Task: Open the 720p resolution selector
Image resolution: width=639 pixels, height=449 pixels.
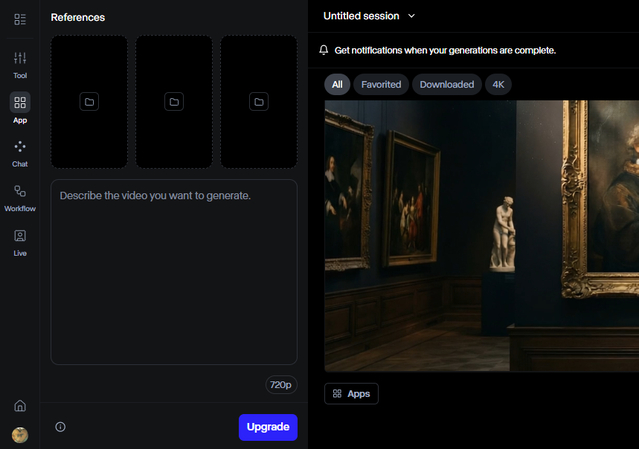Action: (x=280, y=385)
